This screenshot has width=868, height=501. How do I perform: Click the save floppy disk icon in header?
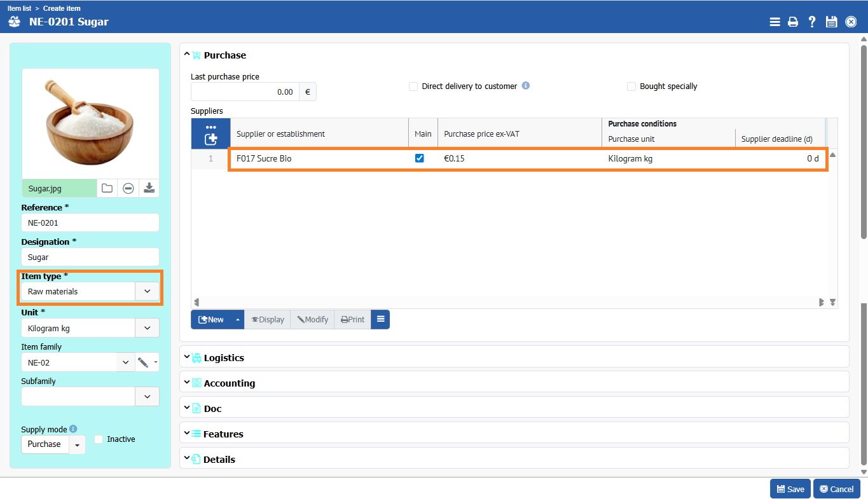831,22
